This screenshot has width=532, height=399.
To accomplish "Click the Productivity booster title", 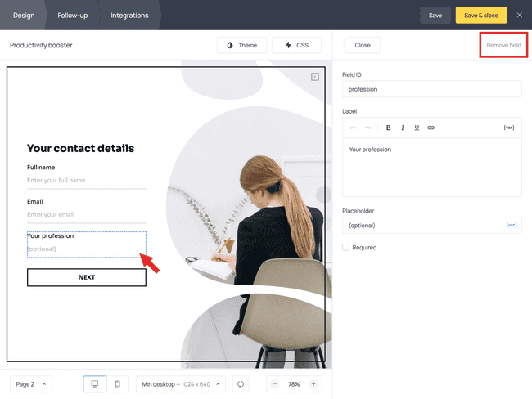I will 41,45.
